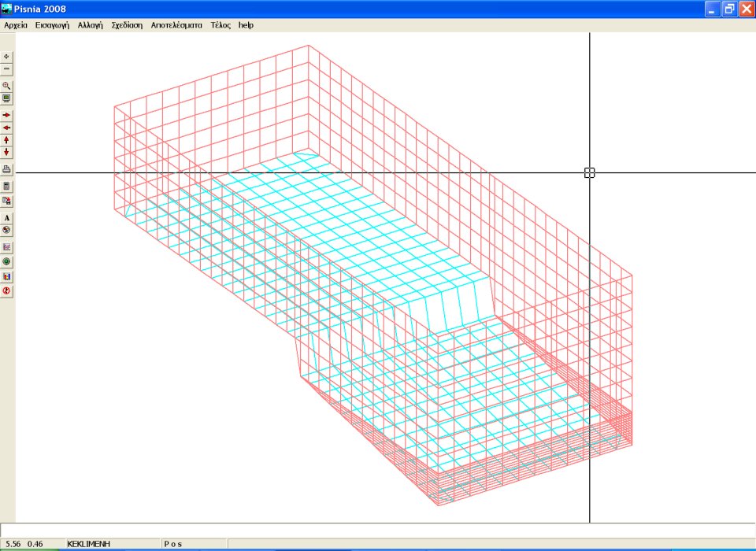Pan view with the red left arrow
This screenshot has height=551, width=756.
tap(7, 127)
